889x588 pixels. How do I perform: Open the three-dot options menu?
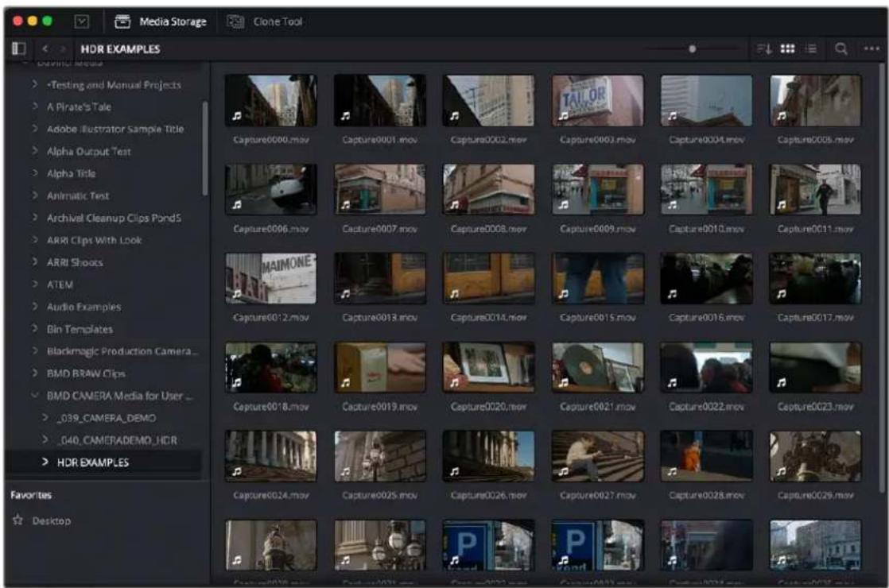click(872, 48)
